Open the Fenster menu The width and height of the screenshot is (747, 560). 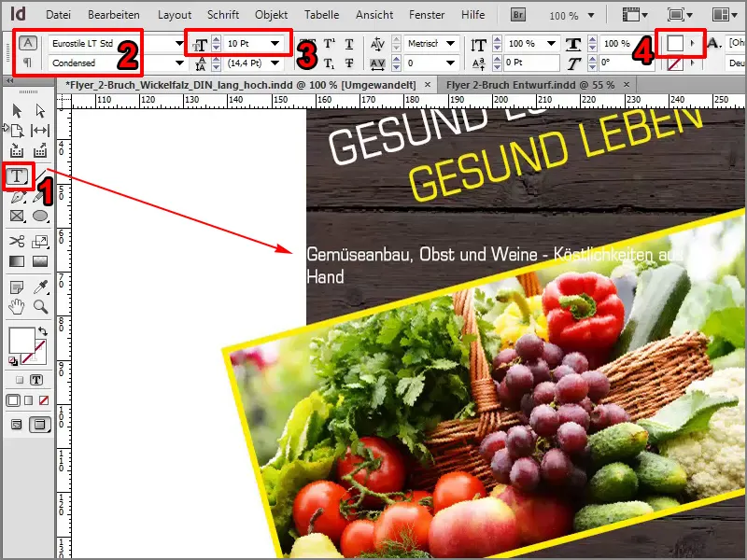pos(427,15)
